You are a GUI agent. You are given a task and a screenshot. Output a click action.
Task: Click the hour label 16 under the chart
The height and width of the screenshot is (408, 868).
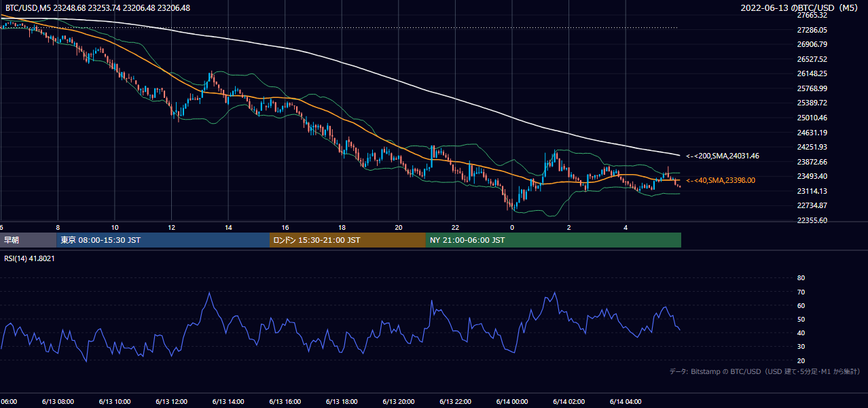click(285, 227)
